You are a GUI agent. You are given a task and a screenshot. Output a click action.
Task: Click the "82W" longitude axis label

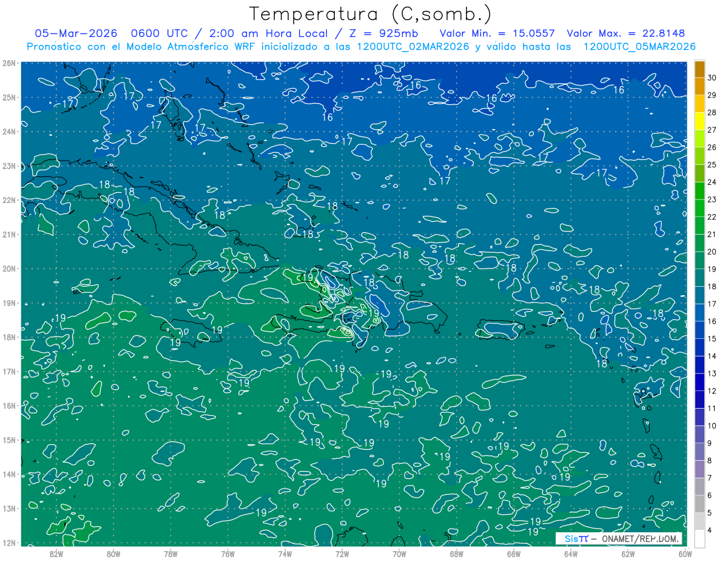[x=56, y=553]
